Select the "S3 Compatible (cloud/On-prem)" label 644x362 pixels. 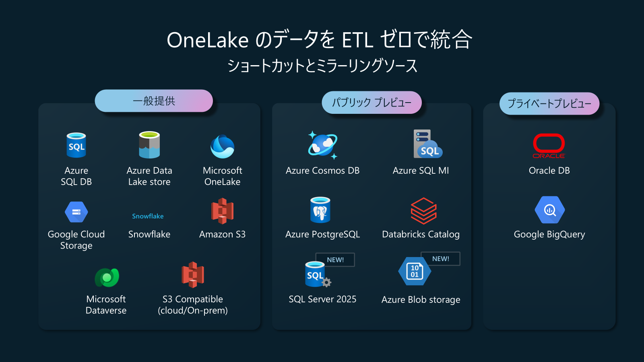[x=193, y=305]
